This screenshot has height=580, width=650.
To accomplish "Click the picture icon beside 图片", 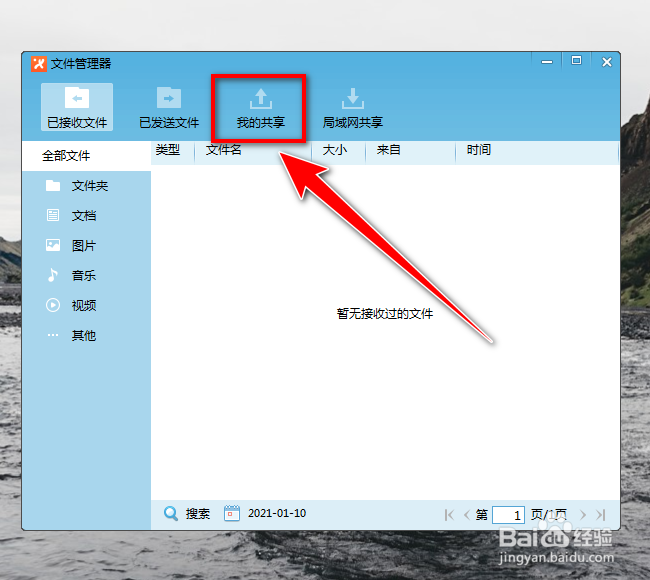I will pyautogui.click(x=53, y=245).
